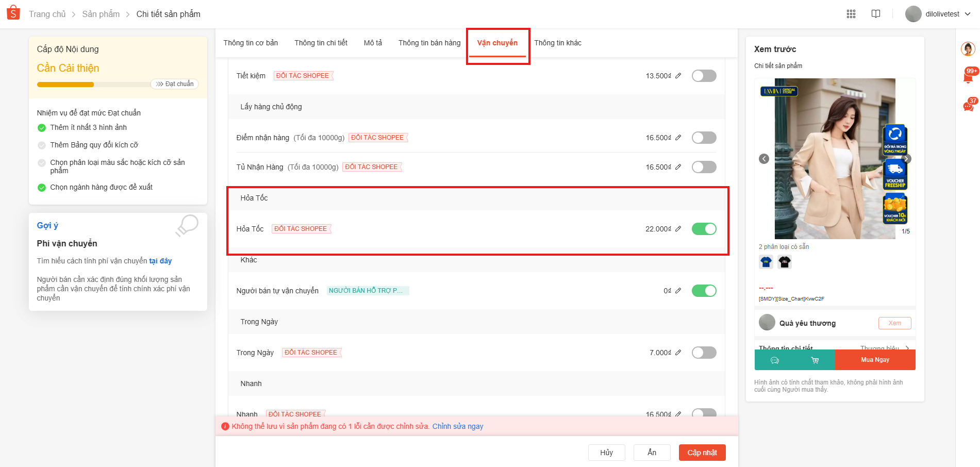Enable the Tiết kiệm shipping toggle

(704, 76)
